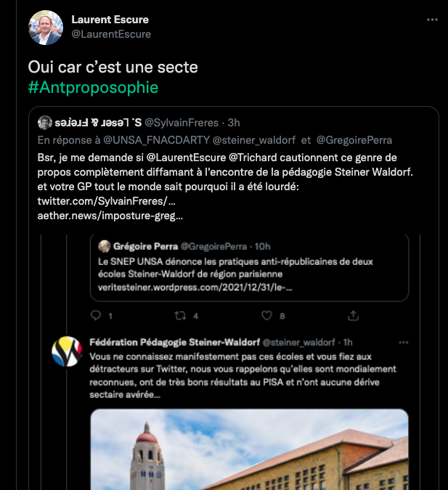Open the #Antproposophie hashtag
Image resolution: width=448 pixels, height=490 pixels.
[93, 88]
